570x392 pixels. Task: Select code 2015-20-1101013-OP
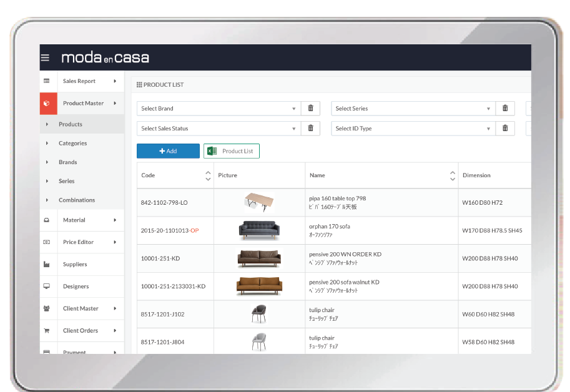[x=170, y=230]
